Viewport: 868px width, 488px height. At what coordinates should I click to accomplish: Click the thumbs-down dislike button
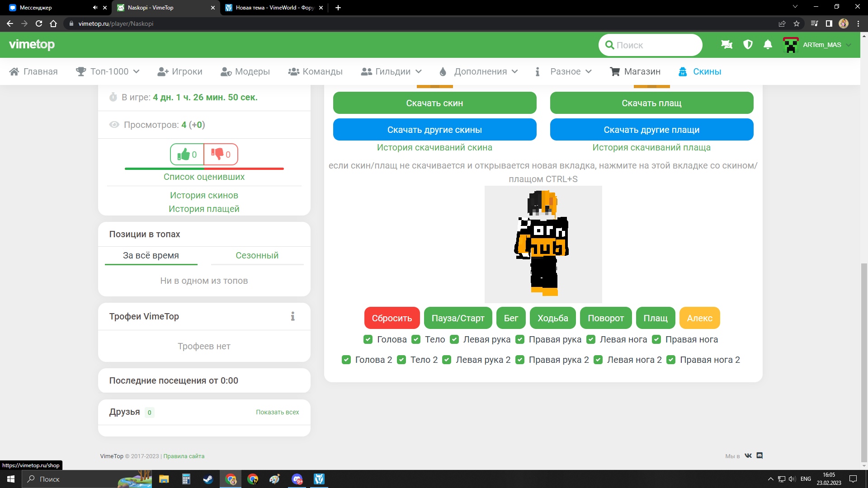[x=221, y=155]
